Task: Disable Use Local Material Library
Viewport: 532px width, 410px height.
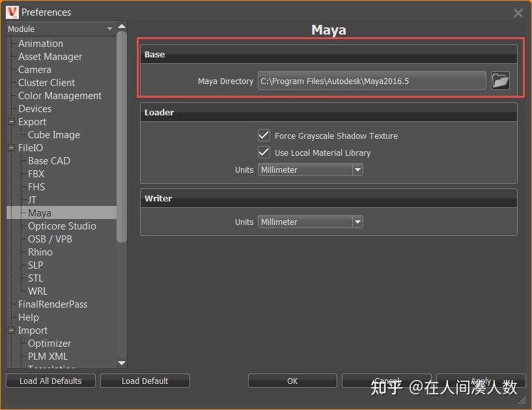Action: coord(264,153)
